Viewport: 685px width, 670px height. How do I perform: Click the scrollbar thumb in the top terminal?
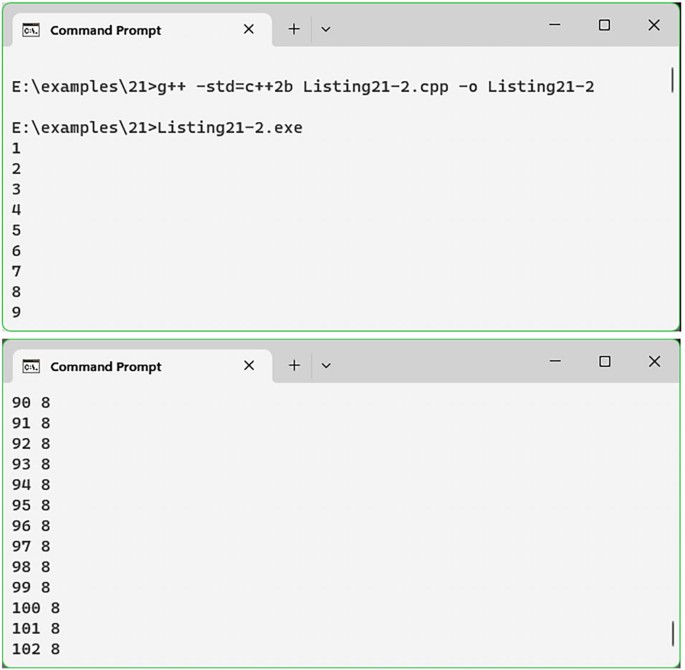click(x=672, y=79)
